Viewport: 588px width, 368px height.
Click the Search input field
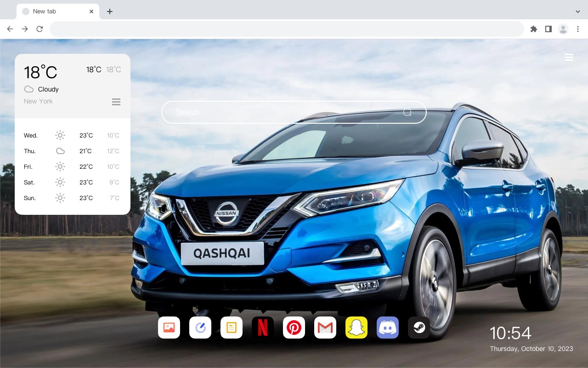[x=294, y=112]
